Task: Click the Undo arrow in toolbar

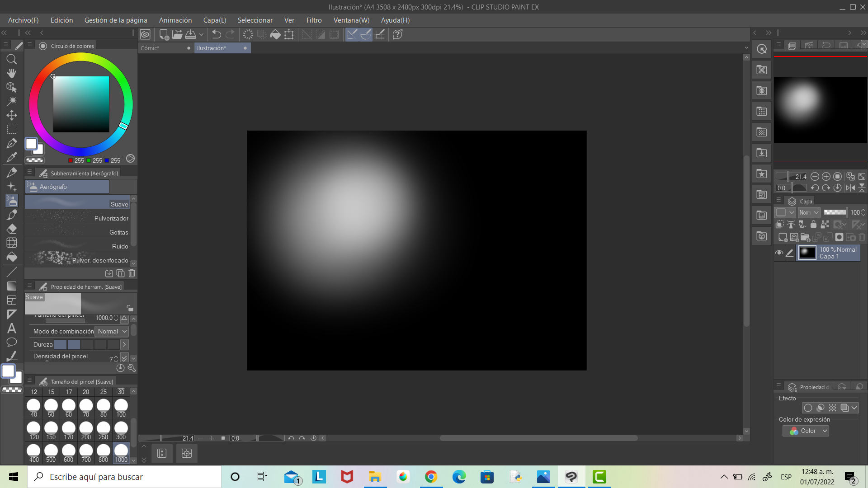Action: click(216, 34)
